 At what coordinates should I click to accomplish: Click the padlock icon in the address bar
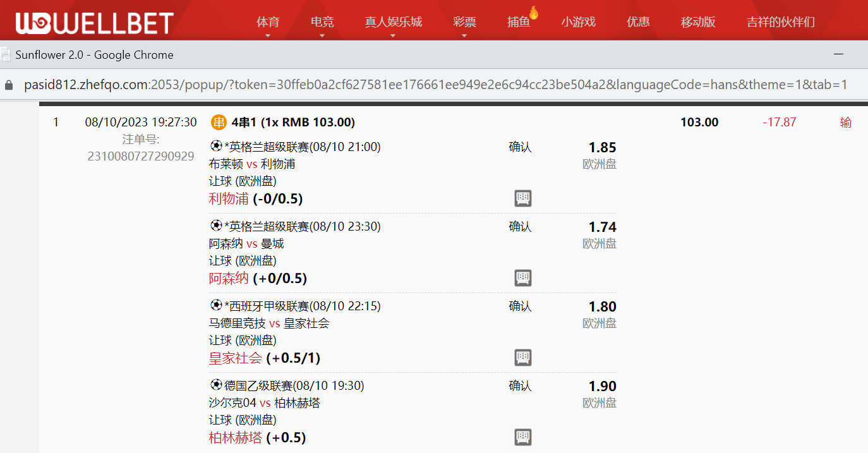8,85
